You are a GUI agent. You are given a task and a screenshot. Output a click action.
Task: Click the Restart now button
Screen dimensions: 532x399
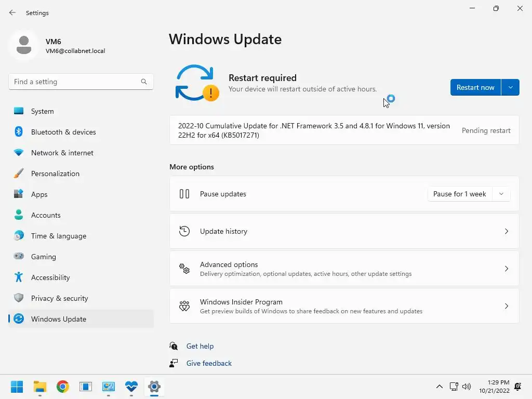click(x=475, y=87)
